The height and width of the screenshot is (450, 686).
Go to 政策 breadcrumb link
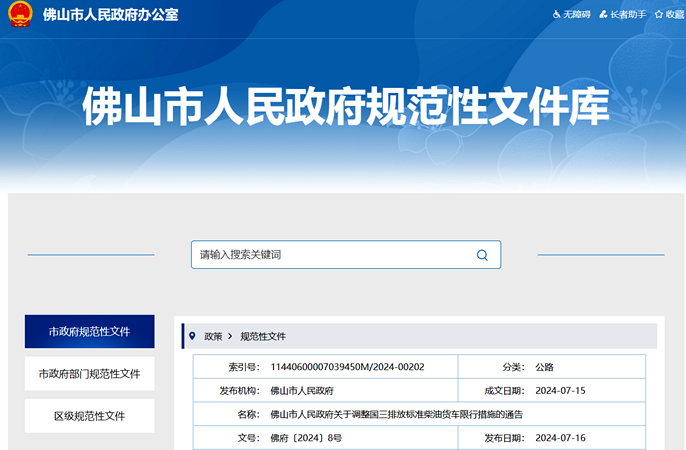point(213,336)
